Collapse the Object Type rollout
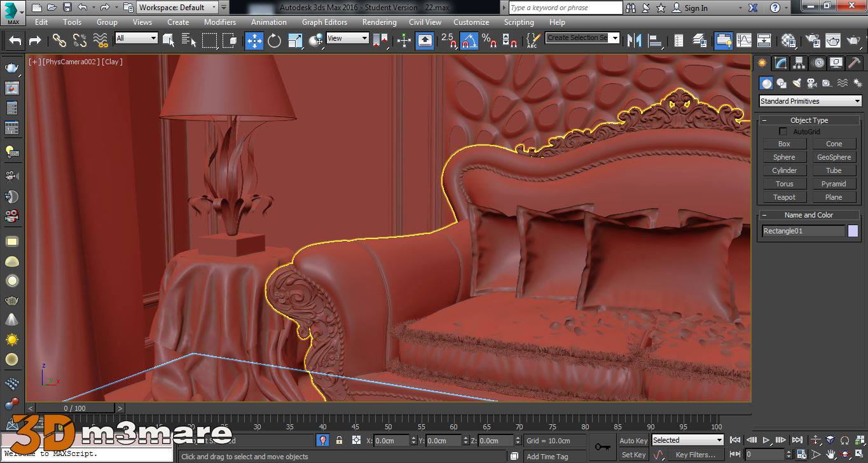The height and width of the screenshot is (463, 868). [x=809, y=120]
